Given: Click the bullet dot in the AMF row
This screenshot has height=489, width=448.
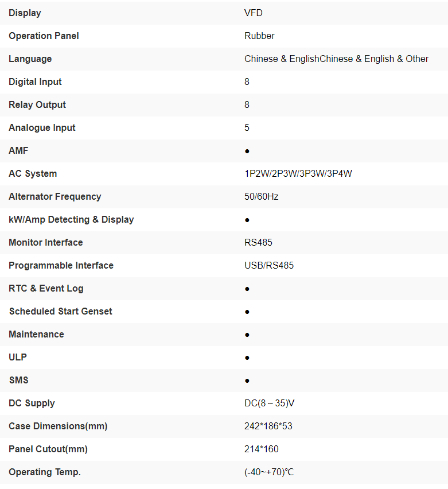Looking at the screenshot, I should click(247, 151).
